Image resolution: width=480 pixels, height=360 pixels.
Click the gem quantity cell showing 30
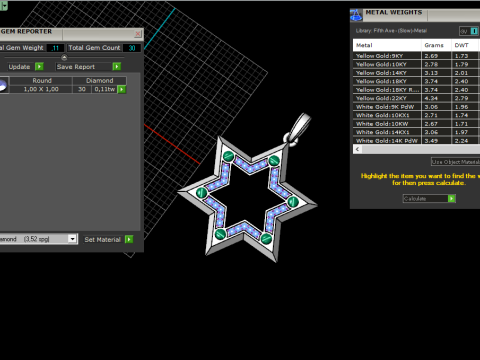[x=82, y=89]
